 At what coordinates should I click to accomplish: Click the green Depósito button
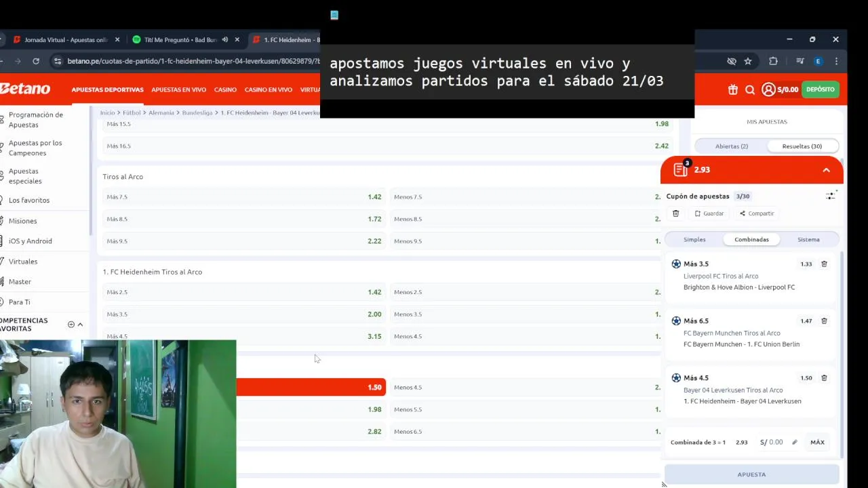coord(820,89)
